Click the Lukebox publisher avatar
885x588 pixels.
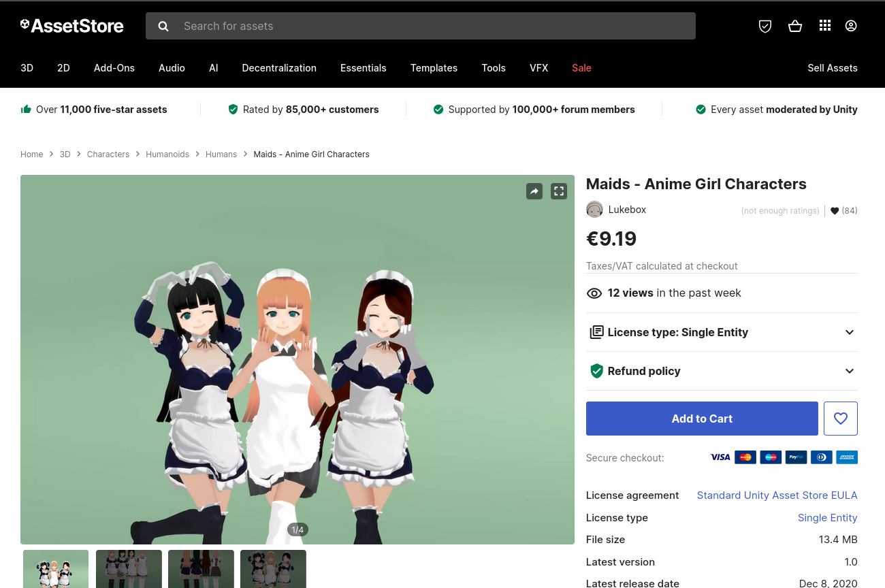594,210
